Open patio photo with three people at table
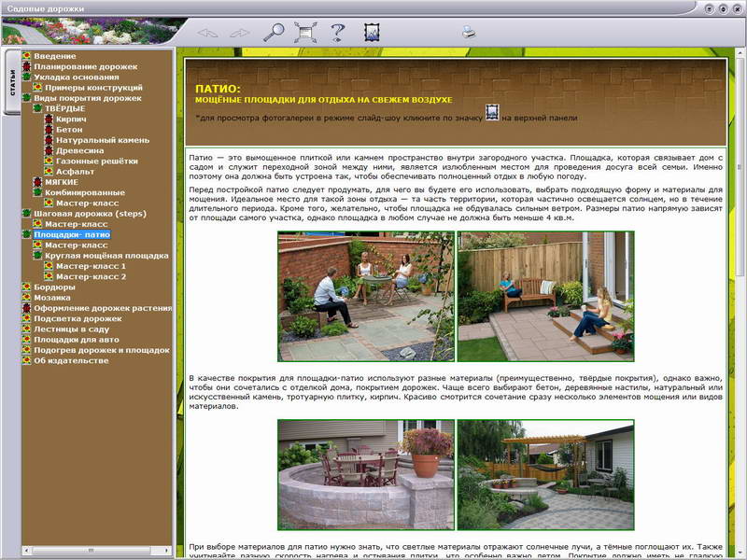 click(366, 296)
